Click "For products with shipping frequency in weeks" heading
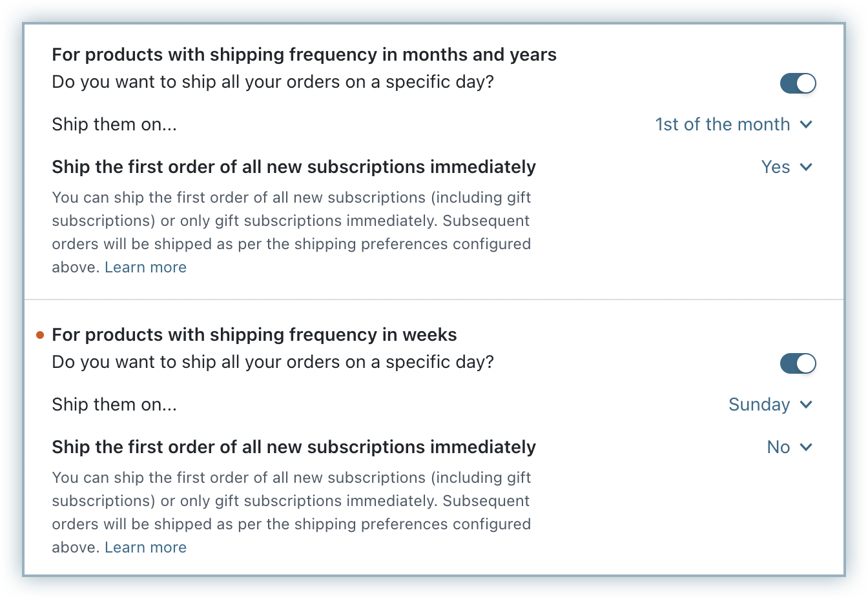The height and width of the screenshot is (599, 868). (254, 335)
